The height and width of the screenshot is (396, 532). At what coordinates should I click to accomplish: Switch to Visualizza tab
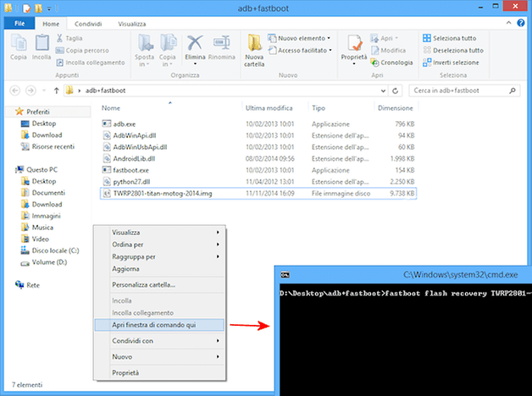(x=132, y=24)
